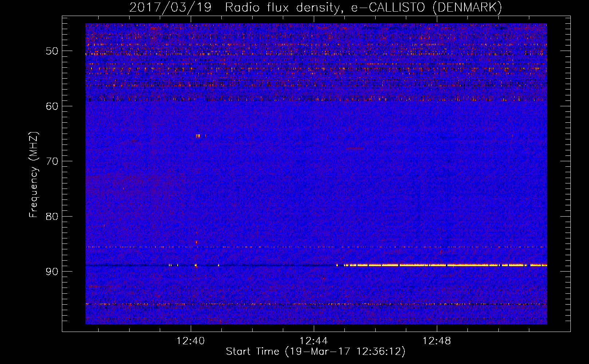
Task: Click the small red burst near 85 MHz
Action: point(197,242)
